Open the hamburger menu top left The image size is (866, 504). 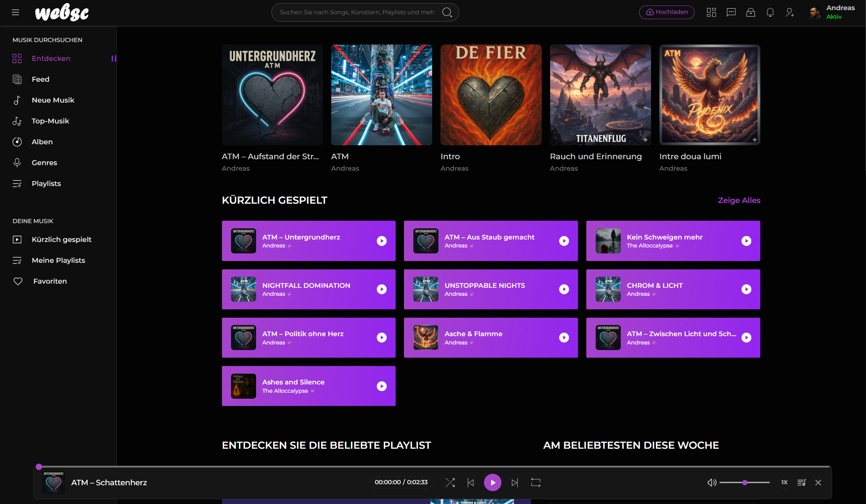15,12
